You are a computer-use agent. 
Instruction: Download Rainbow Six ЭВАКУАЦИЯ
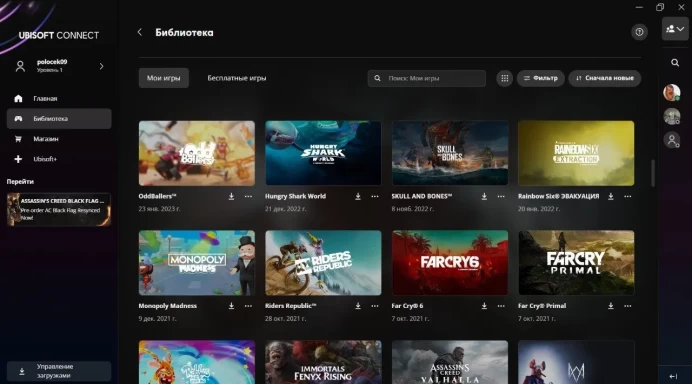(611, 196)
